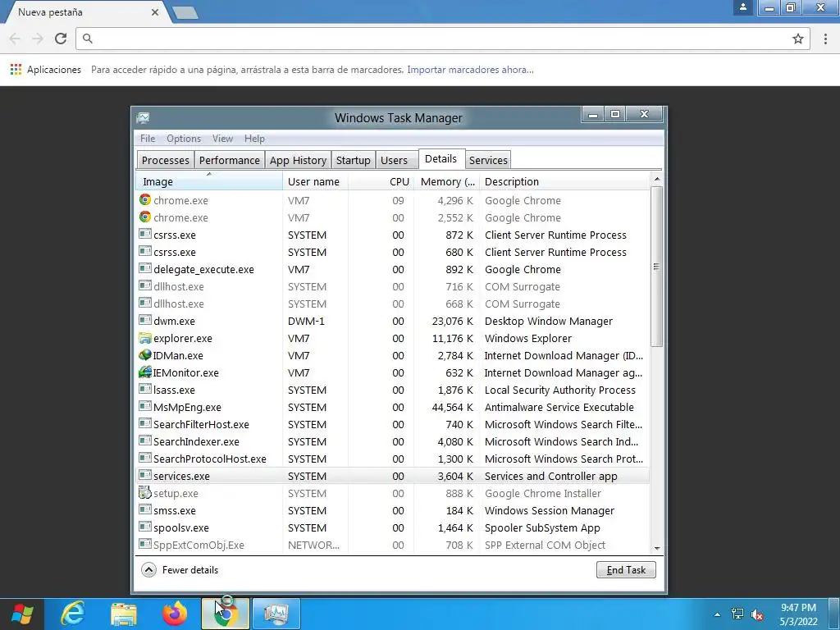Viewport: 840px width, 630px height.
Task: Bookmark page with the star icon
Action: tap(798, 39)
